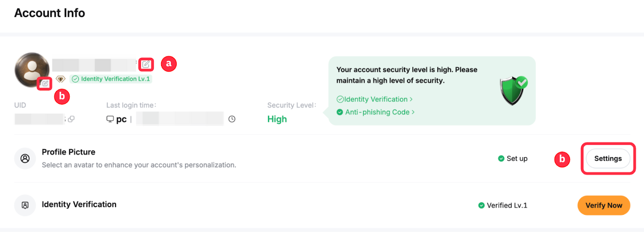Viewport: 644px width, 232px height.
Task: Click the edit nickname pencil icon
Action: point(146,64)
